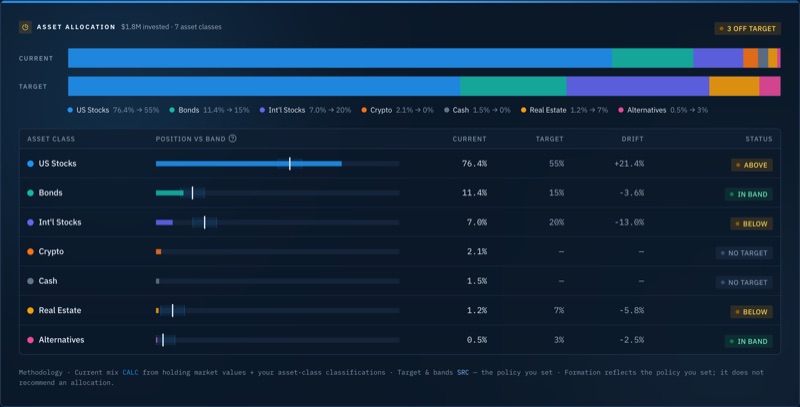This screenshot has width=800, height=407.
Task: Click the CALC methodology link
Action: pos(130,372)
